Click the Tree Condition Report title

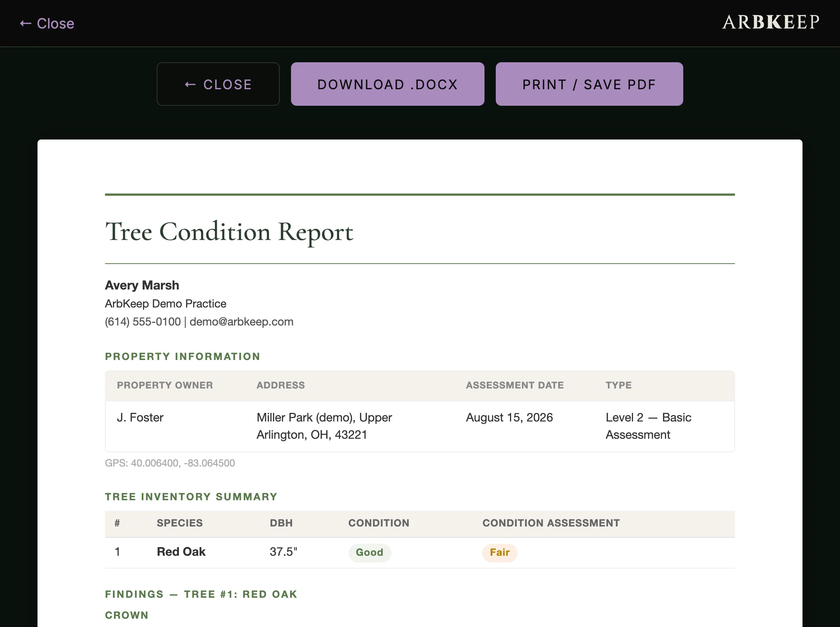[x=229, y=232]
